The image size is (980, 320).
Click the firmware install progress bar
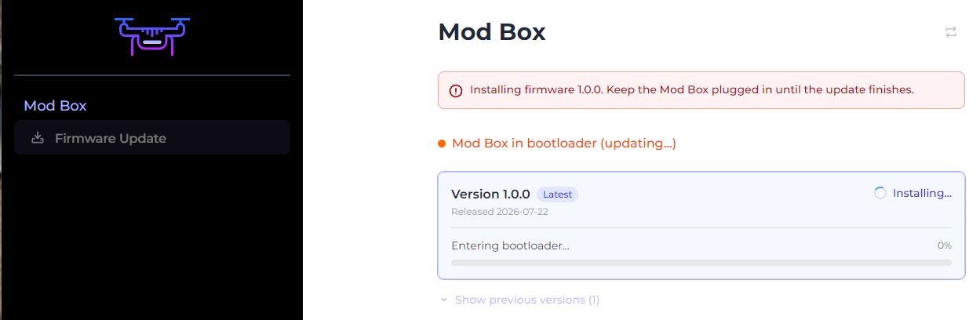pos(701,263)
